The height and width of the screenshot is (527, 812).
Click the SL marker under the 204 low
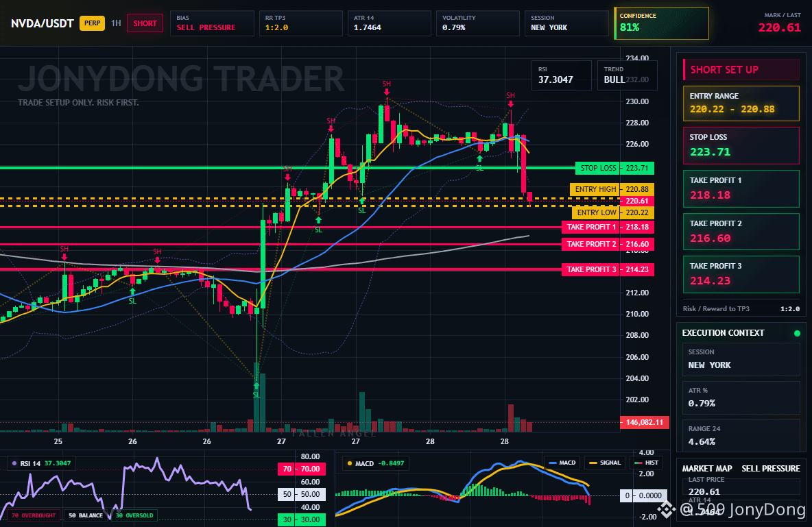(x=256, y=390)
